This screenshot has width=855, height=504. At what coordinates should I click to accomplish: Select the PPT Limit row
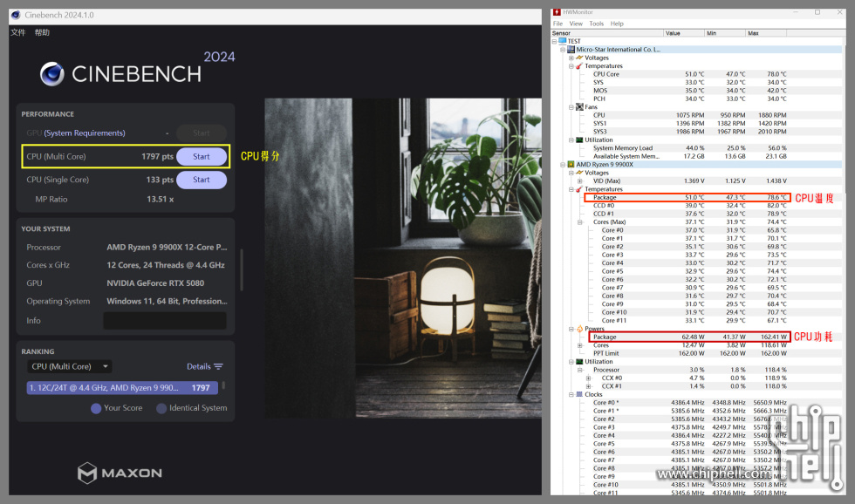click(x=690, y=353)
